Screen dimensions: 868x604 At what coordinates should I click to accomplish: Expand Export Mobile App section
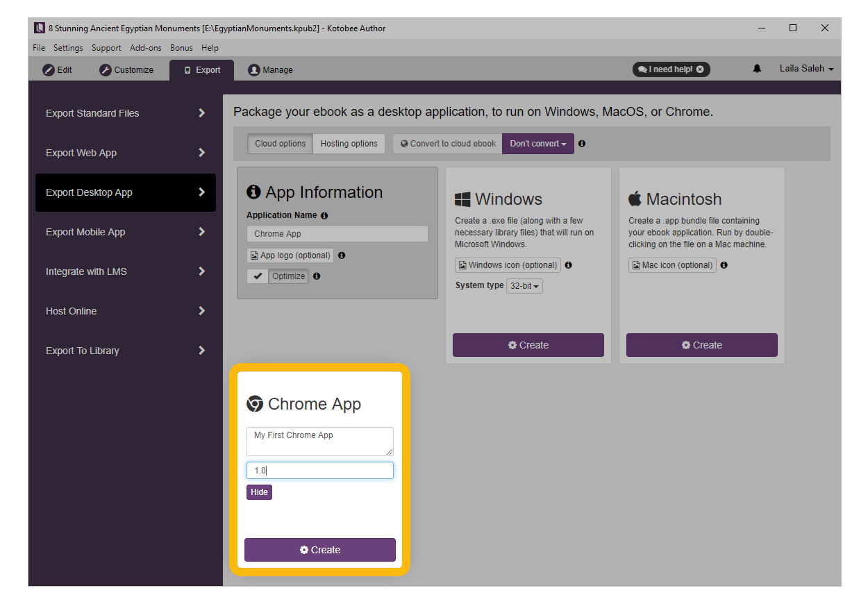[x=126, y=232]
